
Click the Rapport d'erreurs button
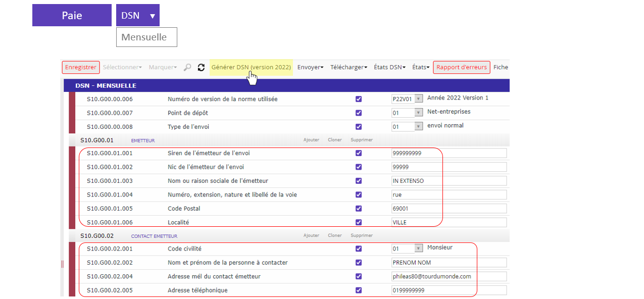coord(462,67)
